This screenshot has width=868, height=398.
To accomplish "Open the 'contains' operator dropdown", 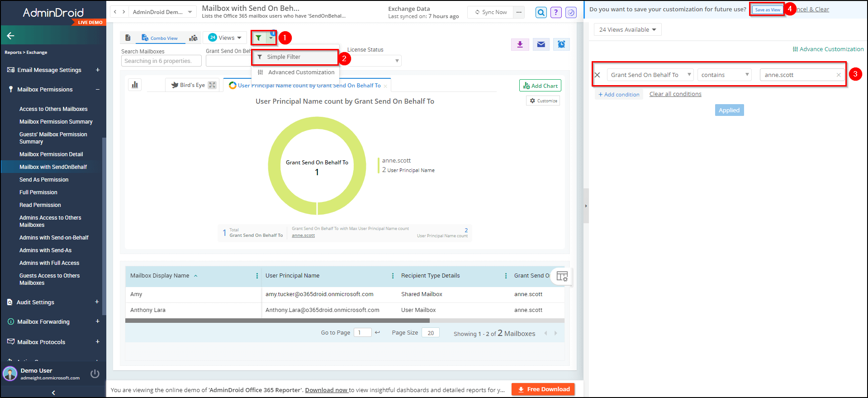I will pyautogui.click(x=724, y=75).
